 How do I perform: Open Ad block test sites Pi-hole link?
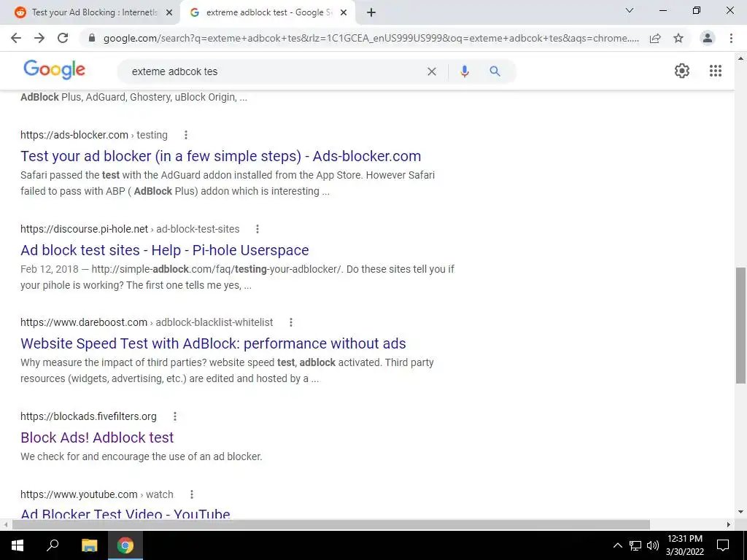point(164,250)
